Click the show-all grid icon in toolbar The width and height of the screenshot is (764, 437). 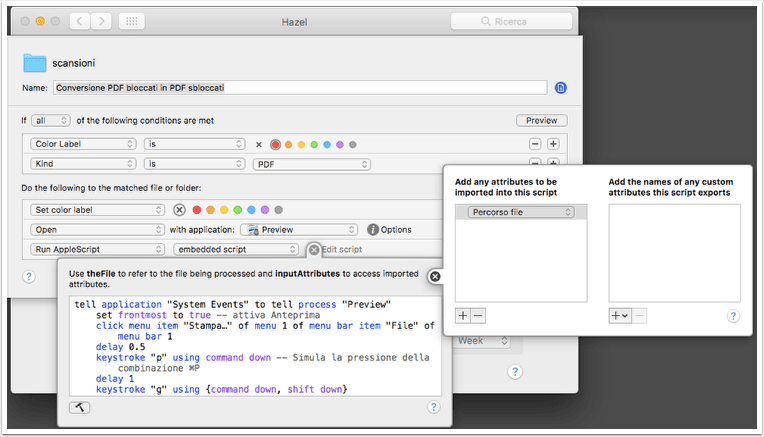pos(132,21)
